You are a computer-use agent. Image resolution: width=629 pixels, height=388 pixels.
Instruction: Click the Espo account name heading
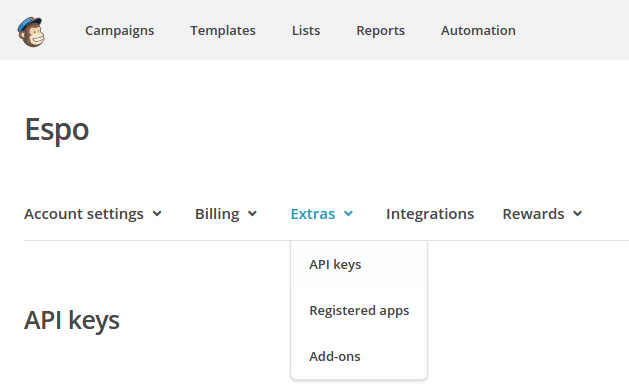coord(57,130)
